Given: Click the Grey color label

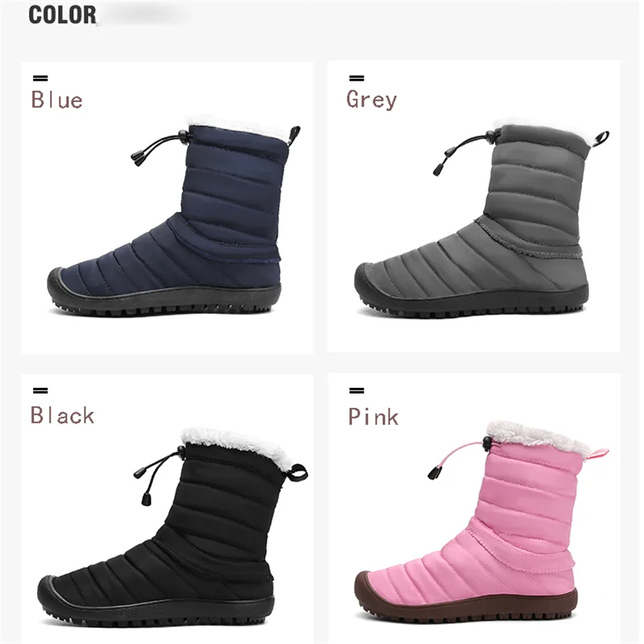Looking at the screenshot, I should (x=371, y=100).
